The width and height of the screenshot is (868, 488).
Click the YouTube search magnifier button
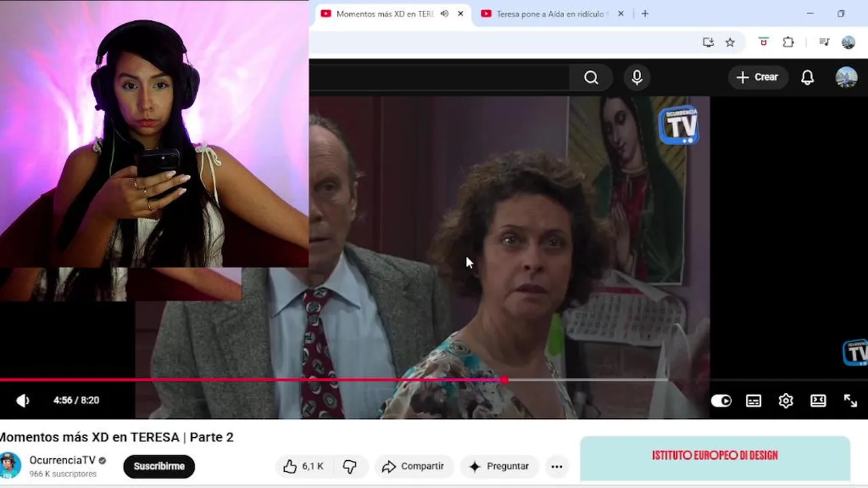591,78
